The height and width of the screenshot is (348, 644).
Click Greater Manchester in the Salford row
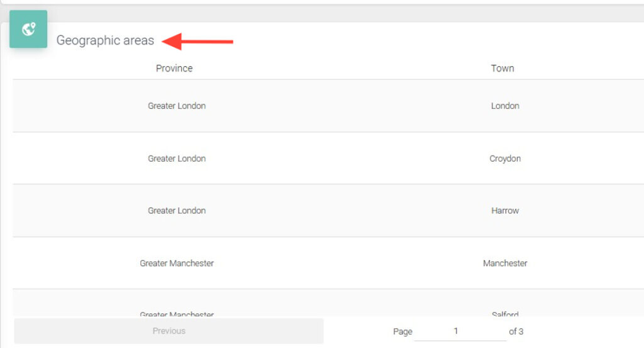point(177,313)
